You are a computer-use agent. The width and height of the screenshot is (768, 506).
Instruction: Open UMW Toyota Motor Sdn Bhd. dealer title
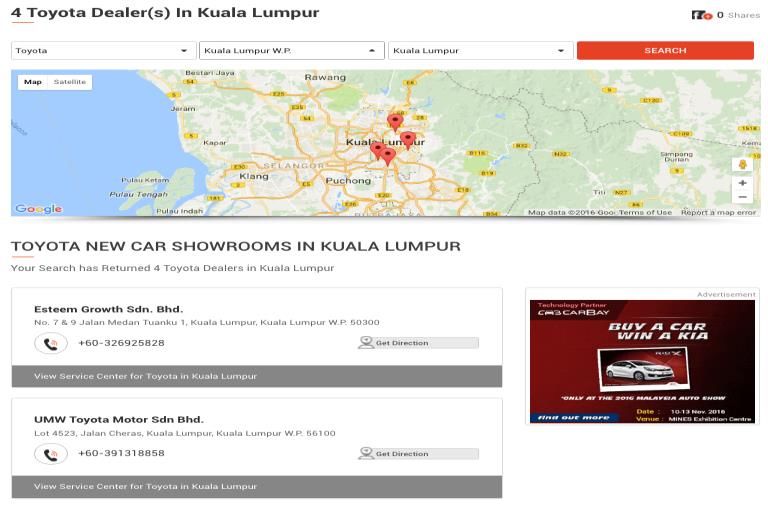click(119, 419)
